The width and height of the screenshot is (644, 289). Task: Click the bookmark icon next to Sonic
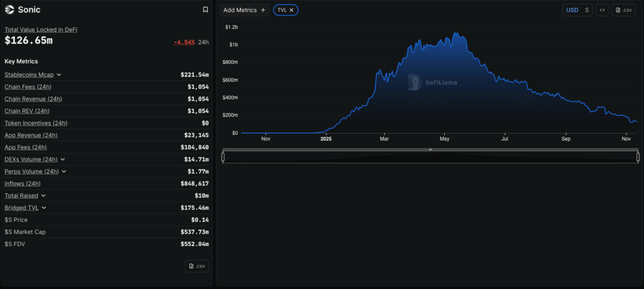[205, 10]
